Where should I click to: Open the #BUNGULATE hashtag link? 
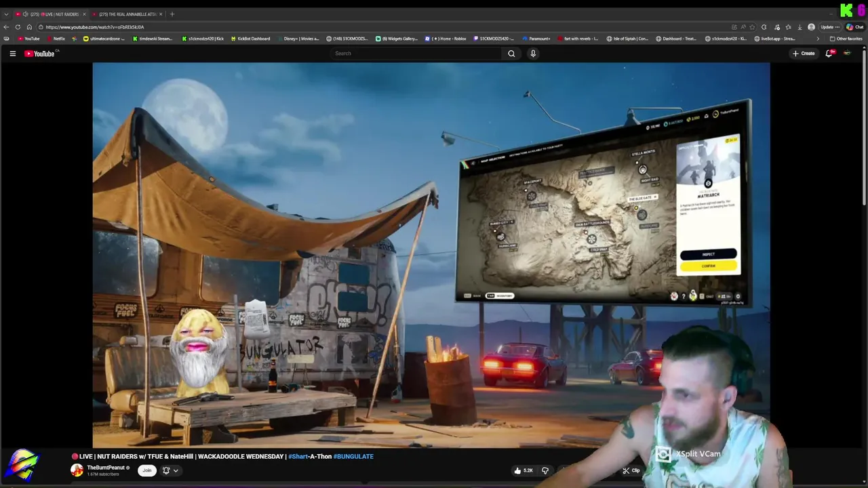point(353,457)
